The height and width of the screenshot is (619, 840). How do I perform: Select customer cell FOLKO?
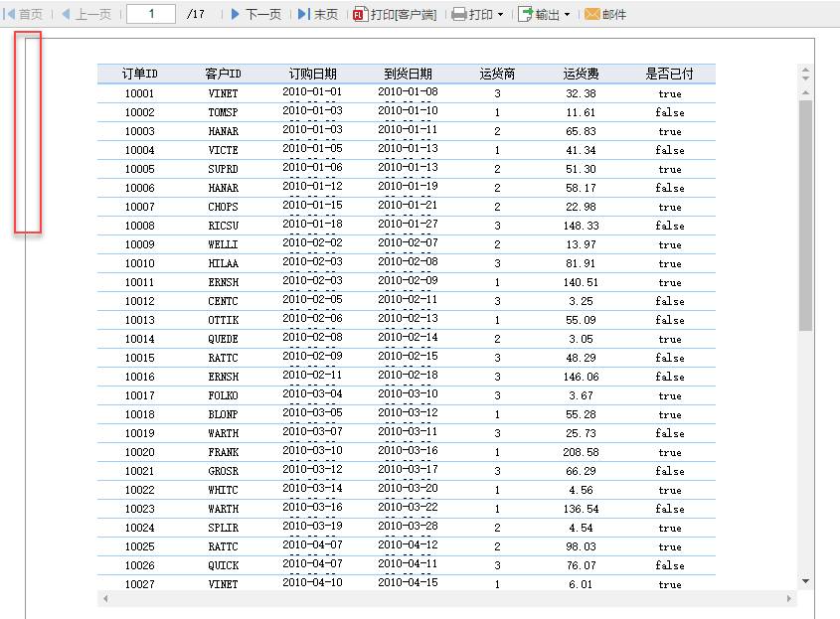click(x=223, y=395)
